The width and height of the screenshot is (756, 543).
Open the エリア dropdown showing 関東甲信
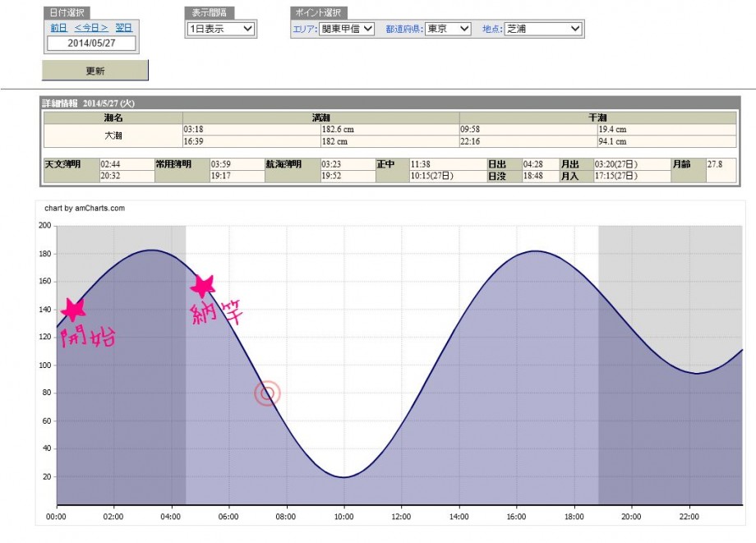(x=347, y=29)
